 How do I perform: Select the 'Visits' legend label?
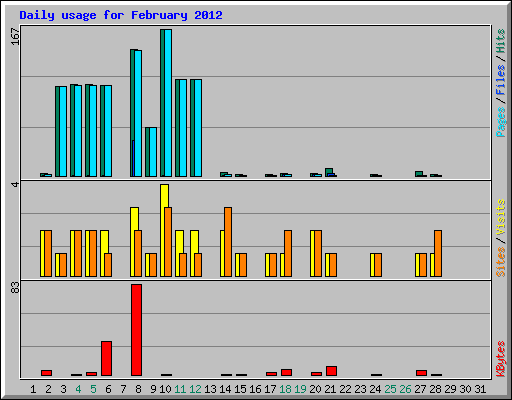[x=501, y=217]
